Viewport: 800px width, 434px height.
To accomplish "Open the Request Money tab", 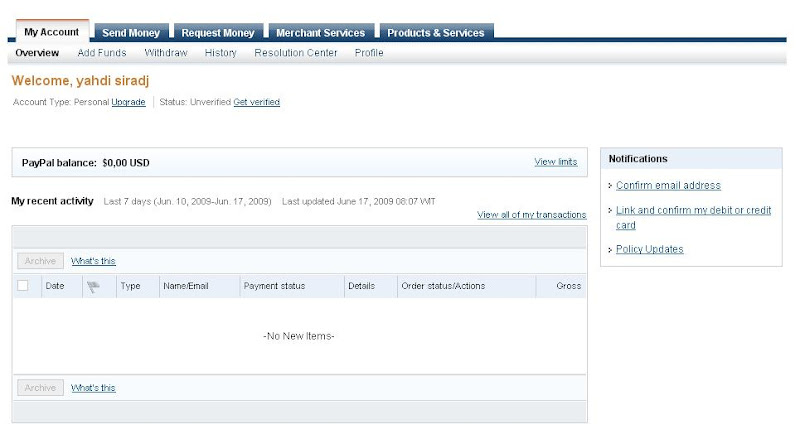I will point(218,32).
